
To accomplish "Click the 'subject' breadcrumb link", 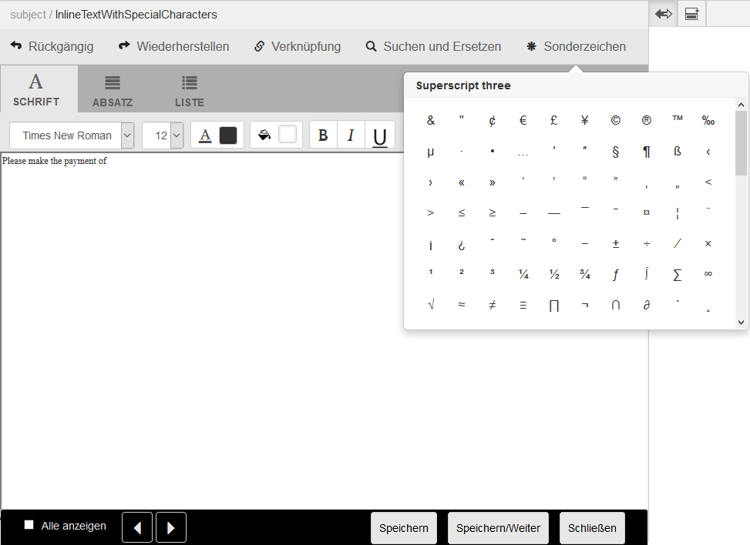I will tap(28, 14).
